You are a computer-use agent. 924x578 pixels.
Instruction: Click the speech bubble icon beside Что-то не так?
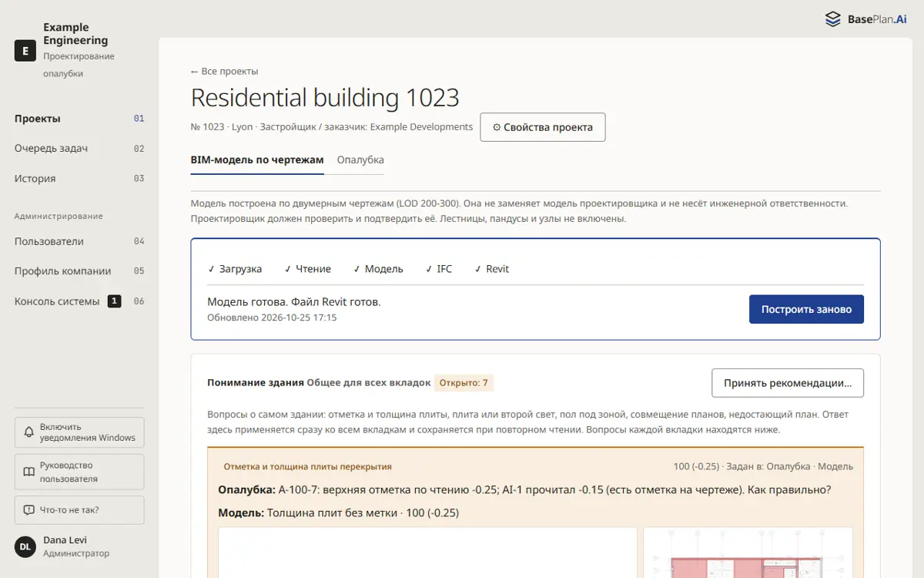click(x=28, y=510)
